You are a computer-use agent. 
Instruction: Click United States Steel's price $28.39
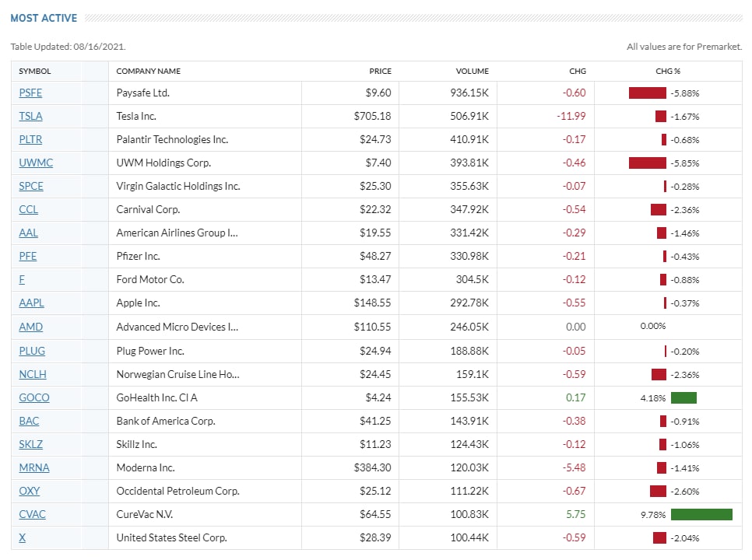375,538
